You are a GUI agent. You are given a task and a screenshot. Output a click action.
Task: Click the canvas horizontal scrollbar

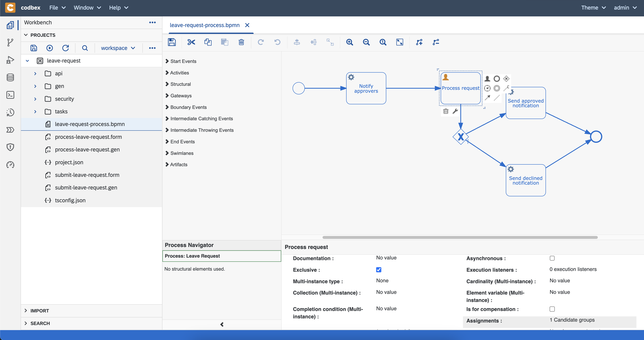[x=460, y=237]
